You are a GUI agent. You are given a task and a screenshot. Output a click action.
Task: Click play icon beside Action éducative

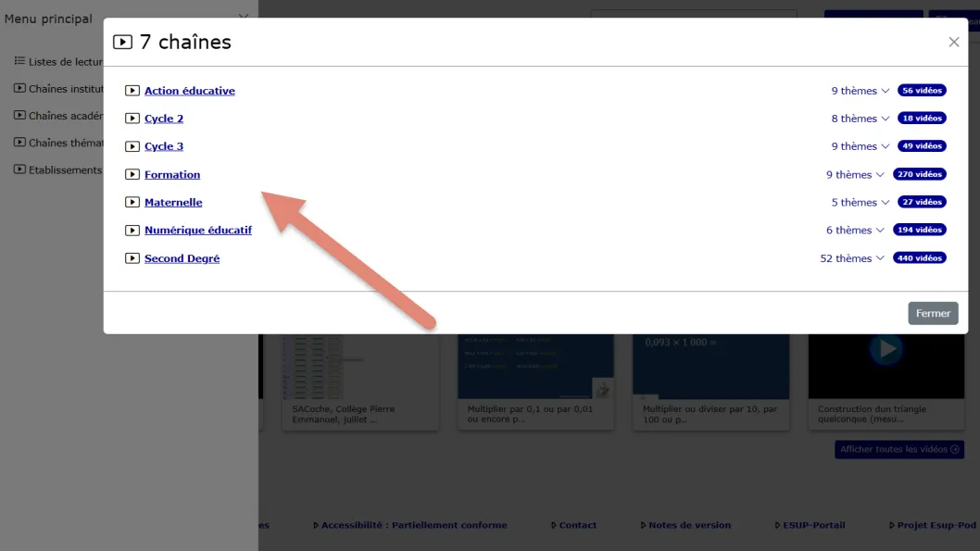pos(132,91)
